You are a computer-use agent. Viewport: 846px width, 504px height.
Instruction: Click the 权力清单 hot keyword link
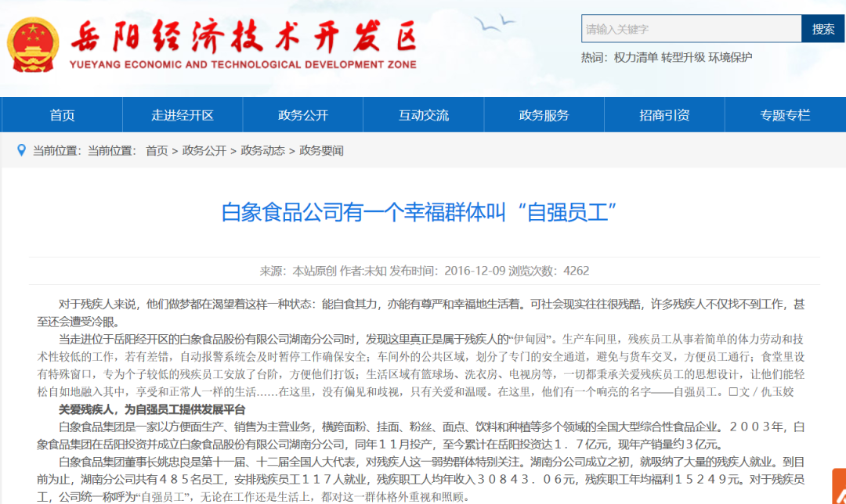tap(635, 57)
